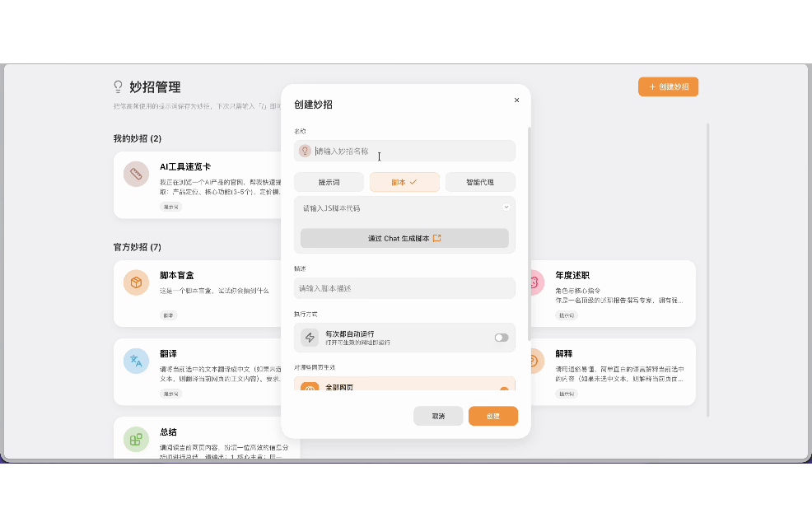Viewport: 812px width, 527px height.
Task: Click the 年度述职 card title
Action: (x=572, y=275)
